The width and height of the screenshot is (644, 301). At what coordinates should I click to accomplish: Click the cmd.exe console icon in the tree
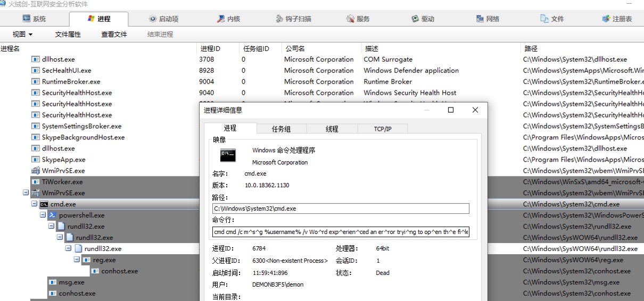pos(44,204)
